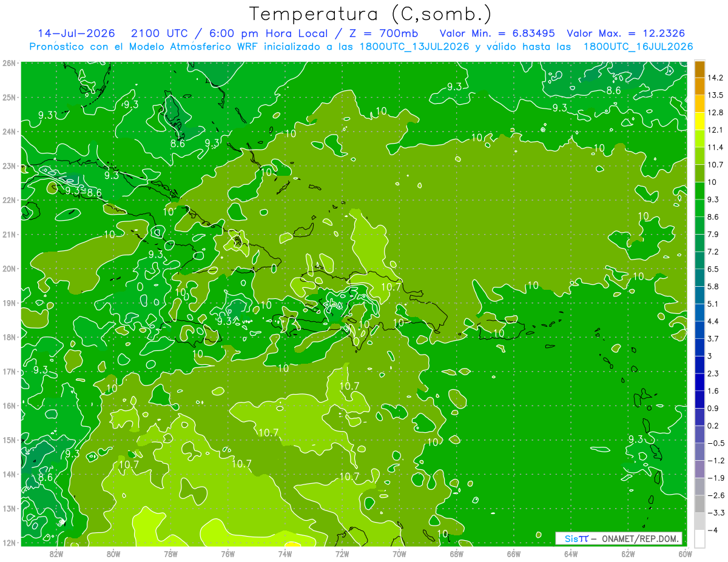Select the date '14-Jul-2026' in header
Image resolution: width=728 pixels, height=562 pixels.
pyautogui.click(x=76, y=33)
